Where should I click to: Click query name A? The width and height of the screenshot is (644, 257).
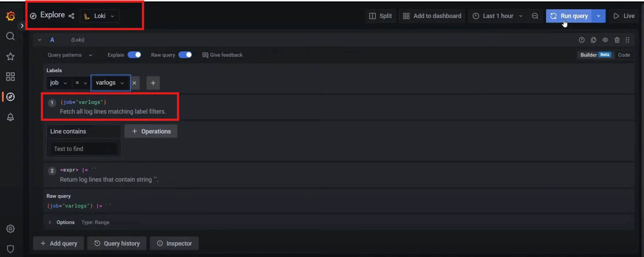coord(52,40)
